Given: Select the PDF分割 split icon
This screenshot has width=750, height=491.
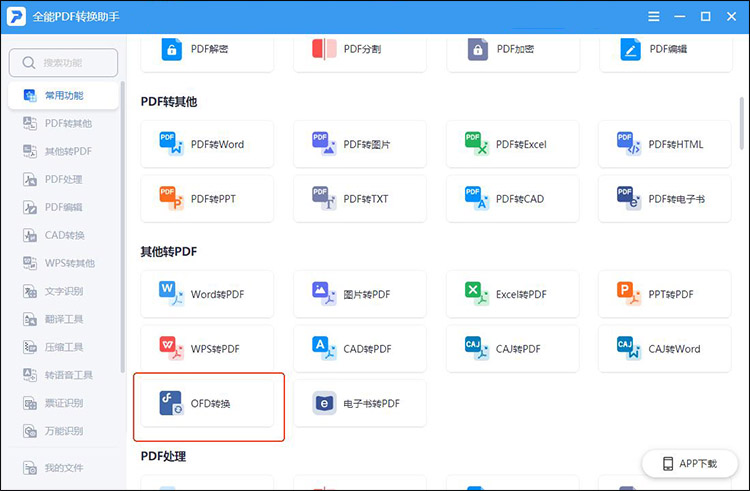Looking at the screenshot, I should pyautogui.click(x=324, y=49).
